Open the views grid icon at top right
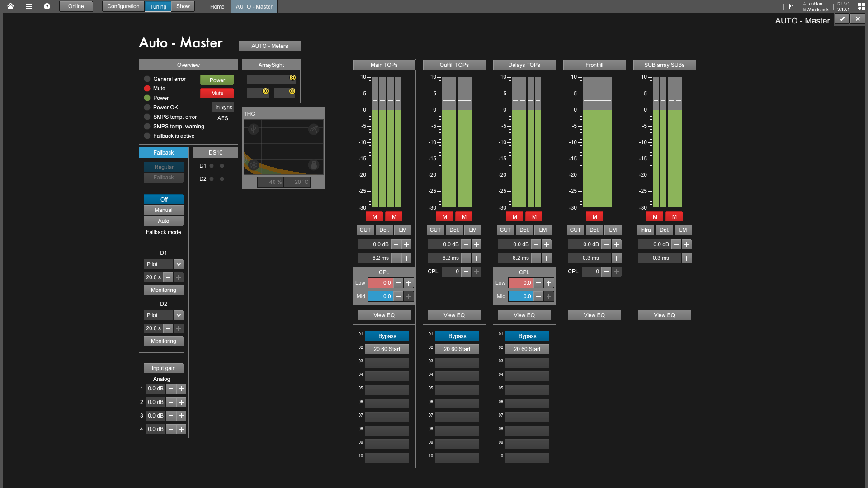Viewport: 868px width, 488px height. point(861,6)
